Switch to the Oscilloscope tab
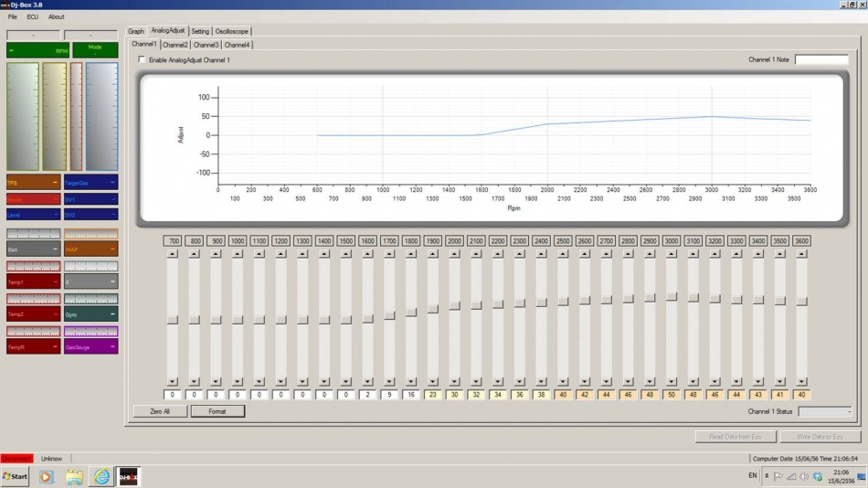The image size is (868, 488). point(231,32)
